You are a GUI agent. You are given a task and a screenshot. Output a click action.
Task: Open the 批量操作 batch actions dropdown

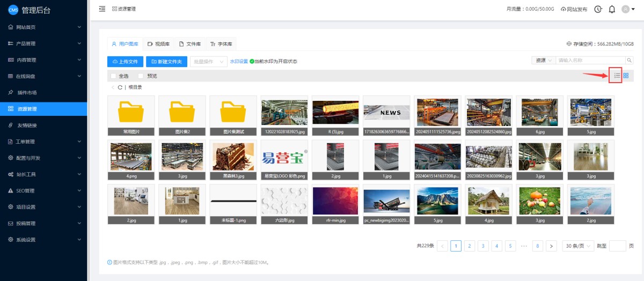click(209, 62)
